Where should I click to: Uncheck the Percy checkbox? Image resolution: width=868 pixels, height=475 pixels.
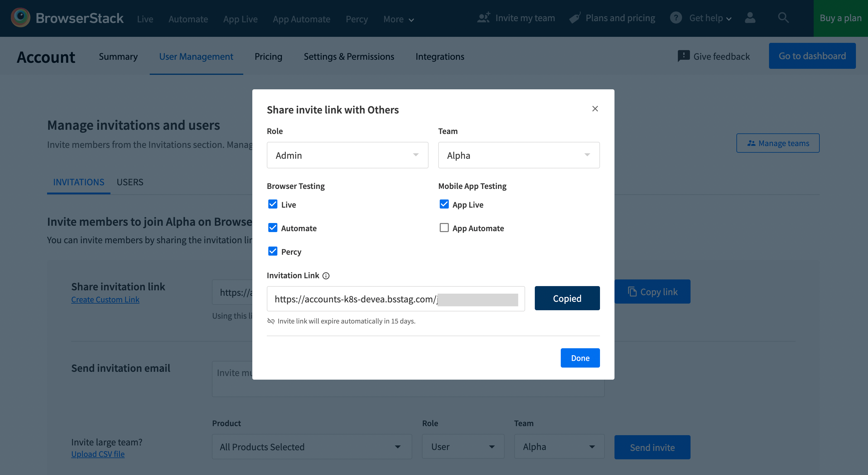[x=273, y=252]
